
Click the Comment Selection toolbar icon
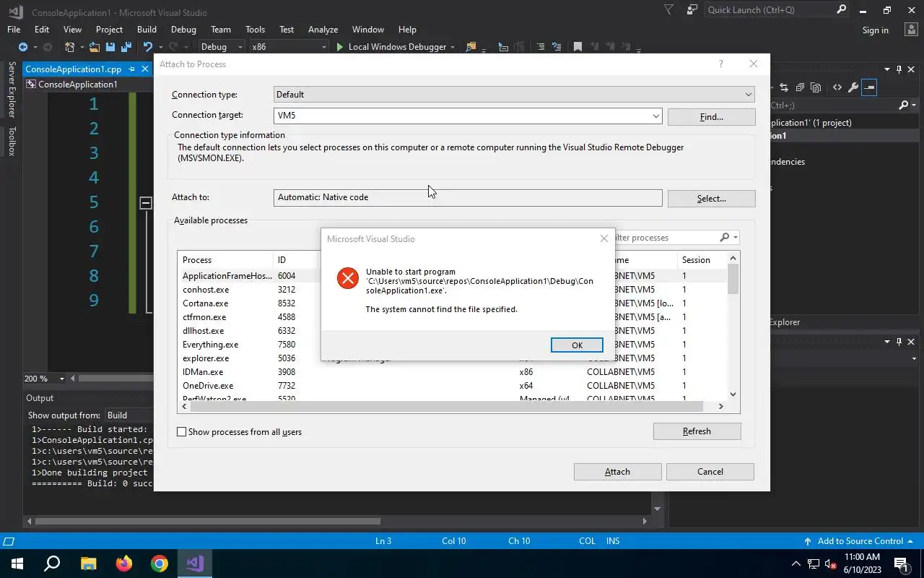coord(540,47)
